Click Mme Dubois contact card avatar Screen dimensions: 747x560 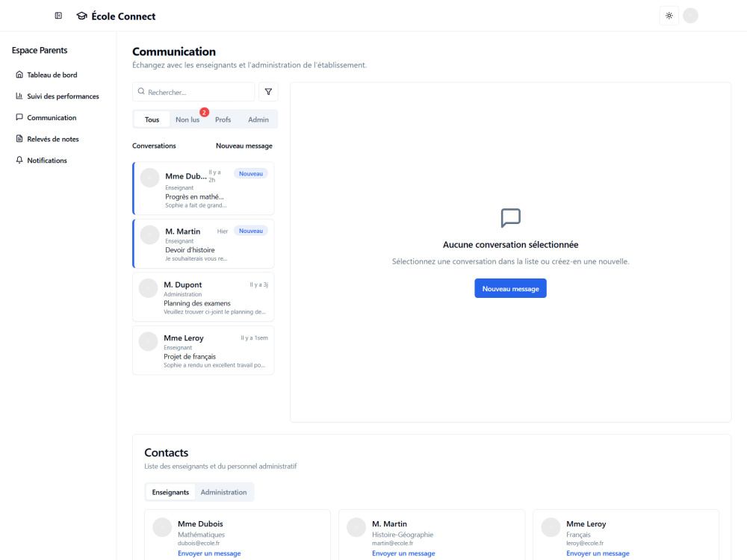click(162, 528)
